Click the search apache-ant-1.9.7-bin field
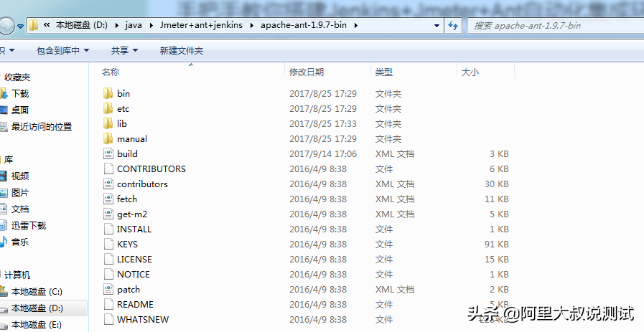The image size is (644, 332). pyautogui.click(x=555, y=25)
